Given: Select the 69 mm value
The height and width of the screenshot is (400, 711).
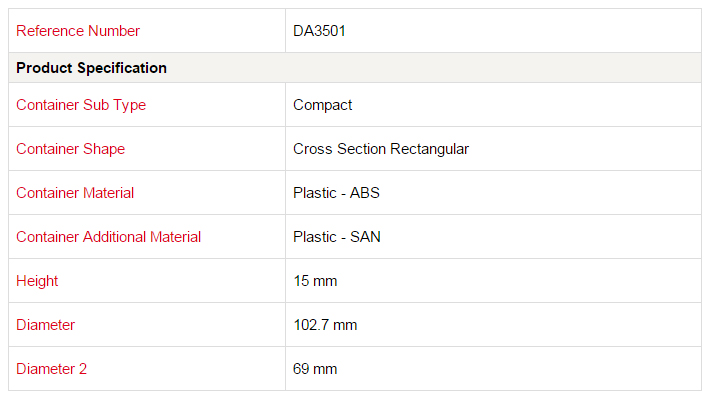Looking at the screenshot, I should [315, 369].
